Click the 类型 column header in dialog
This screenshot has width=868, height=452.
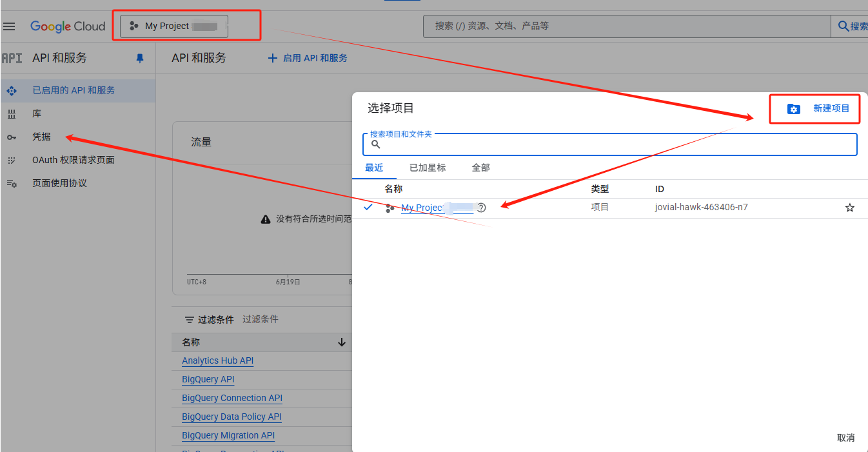coord(600,189)
